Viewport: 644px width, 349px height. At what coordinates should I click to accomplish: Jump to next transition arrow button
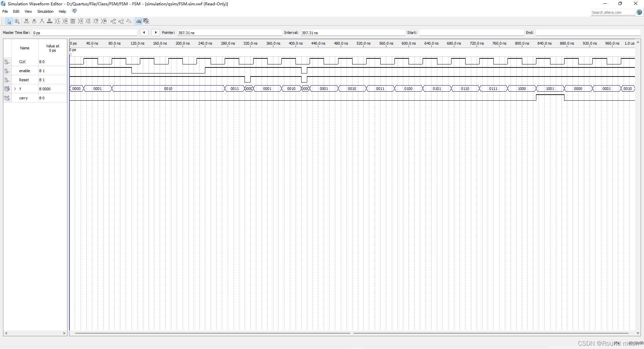click(x=156, y=33)
